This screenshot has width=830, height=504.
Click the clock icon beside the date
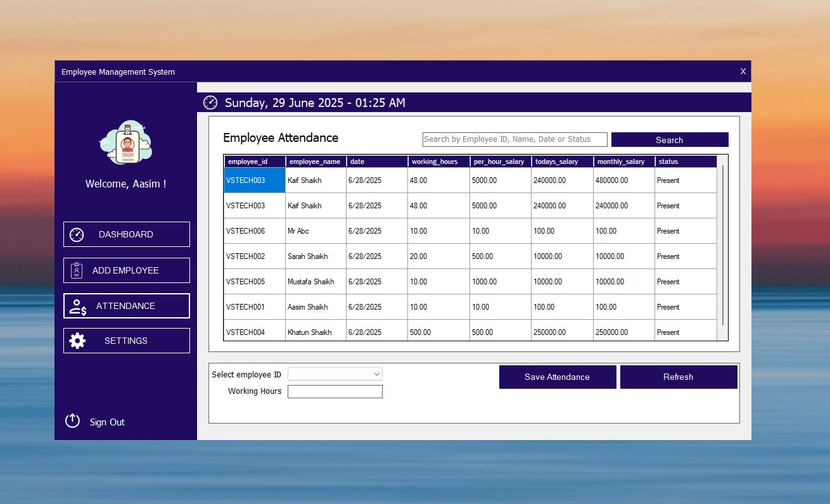(x=210, y=103)
